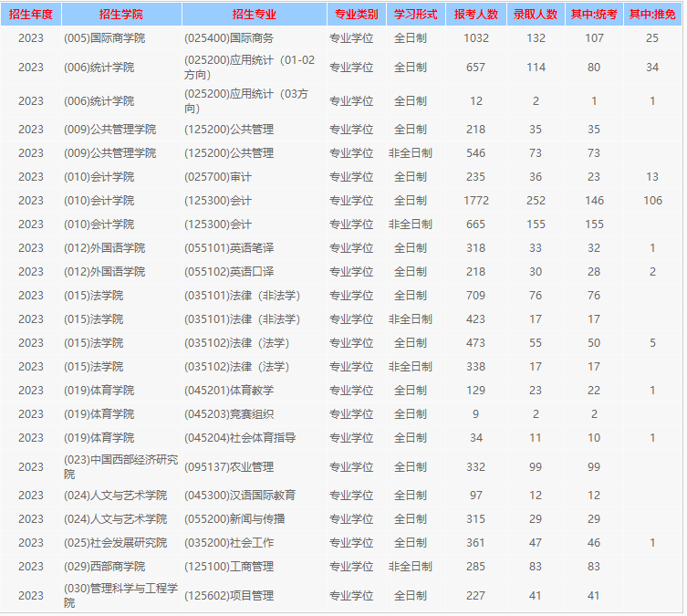This screenshot has width=687, height=616.
Task: Click the admitted count 132
Action: pyautogui.click(x=536, y=38)
